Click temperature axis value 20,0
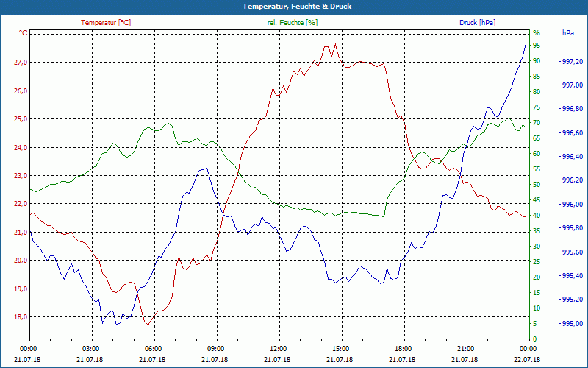588x368 pixels. 21,261
